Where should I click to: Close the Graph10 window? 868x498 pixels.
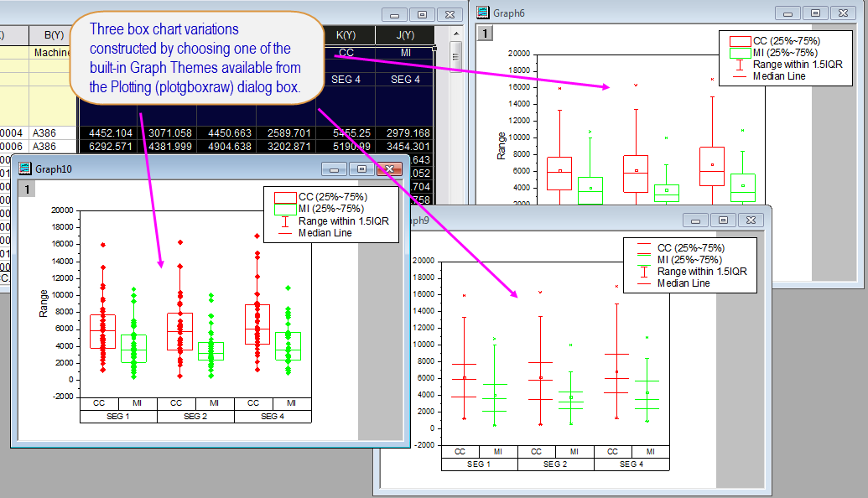pos(387,169)
